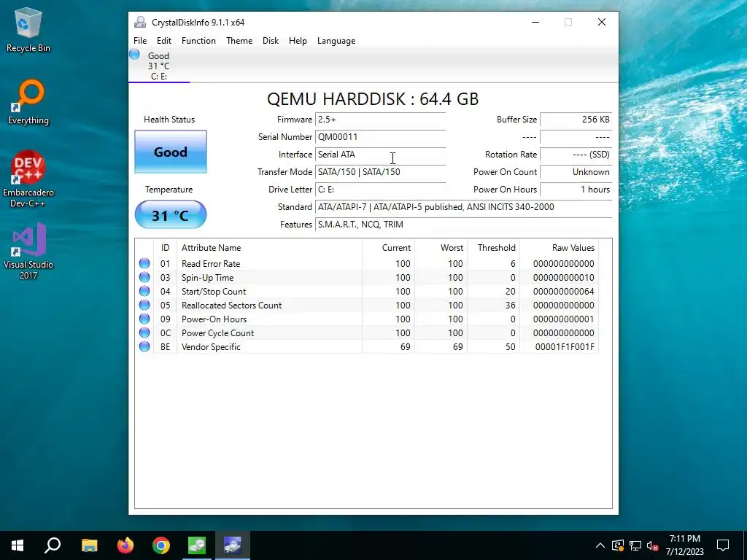The image size is (747, 560).
Task: Click the Power On Count value Unknown
Action: (576, 172)
